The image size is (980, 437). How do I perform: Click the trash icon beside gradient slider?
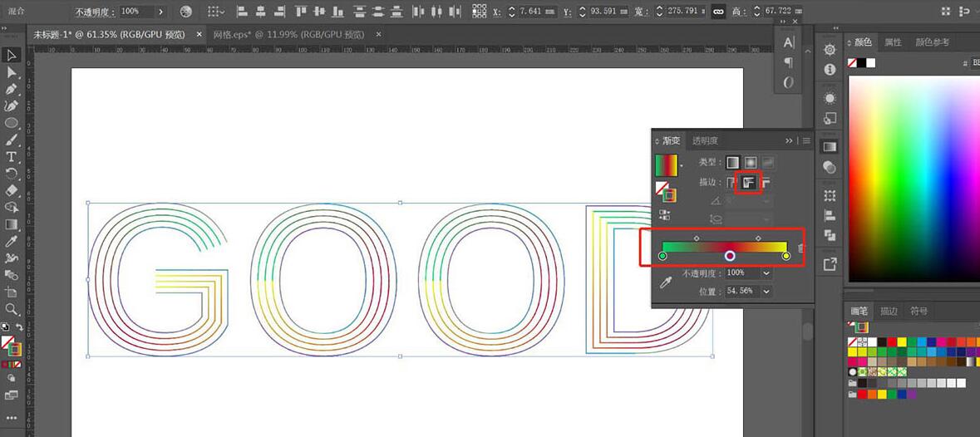801,248
